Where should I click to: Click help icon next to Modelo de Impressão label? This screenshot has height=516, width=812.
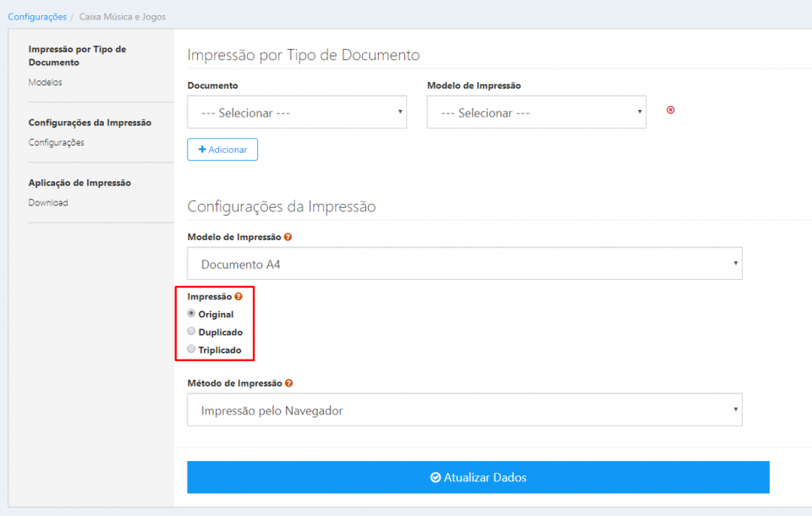(288, 238)
